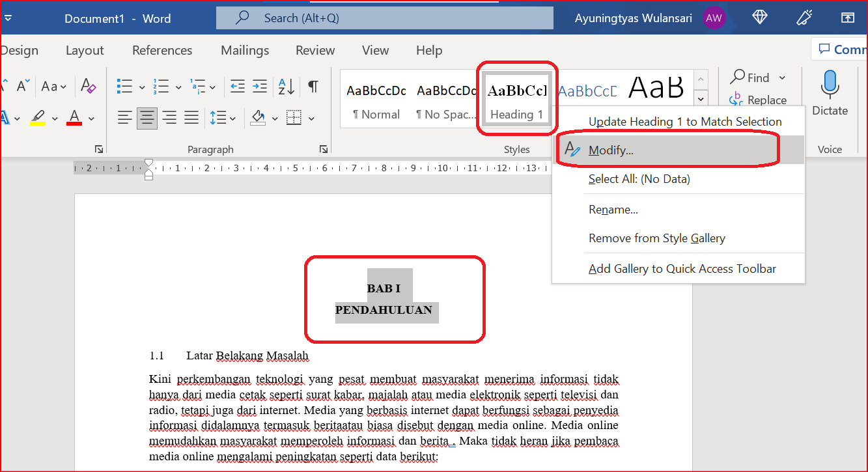Click the diamond premium icon
Image resolution: width=868 pixels, height=472 pixels.
coord(760,18)
